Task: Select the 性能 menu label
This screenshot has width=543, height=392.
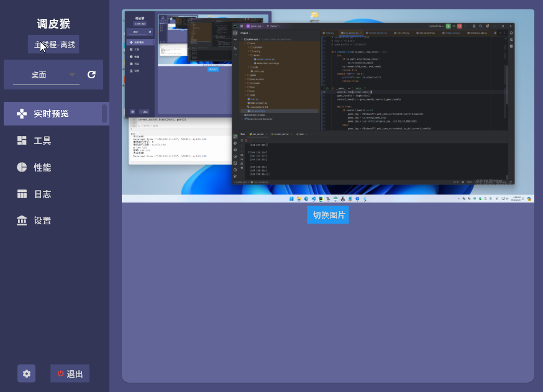Action: pyautogui.click(x=42, y=167)
